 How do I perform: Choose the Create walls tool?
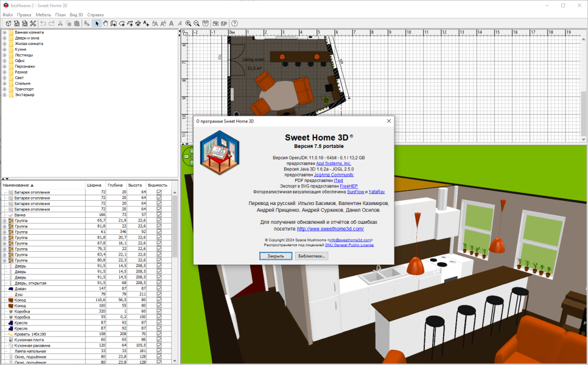(x=114, y=24)
